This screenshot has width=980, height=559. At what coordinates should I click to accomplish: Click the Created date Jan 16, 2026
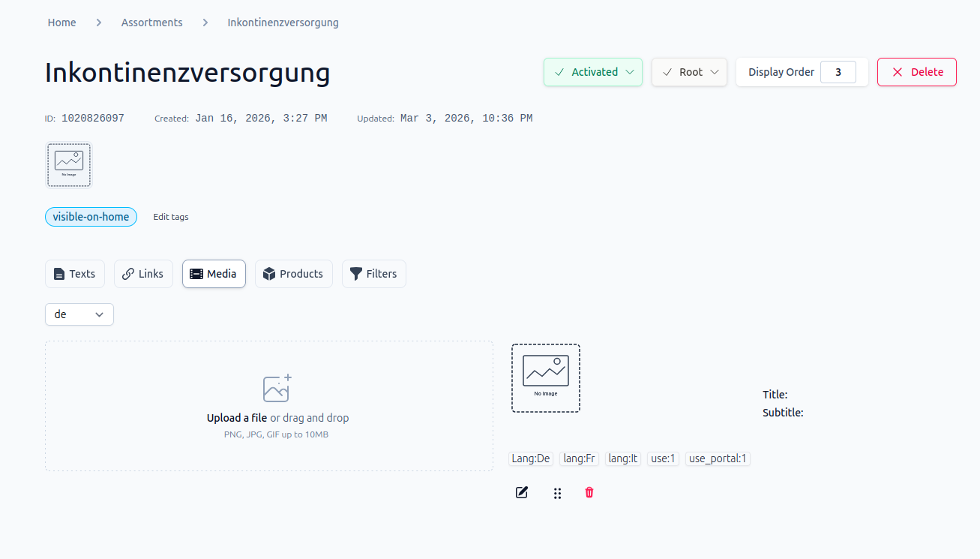click(261, 119)
